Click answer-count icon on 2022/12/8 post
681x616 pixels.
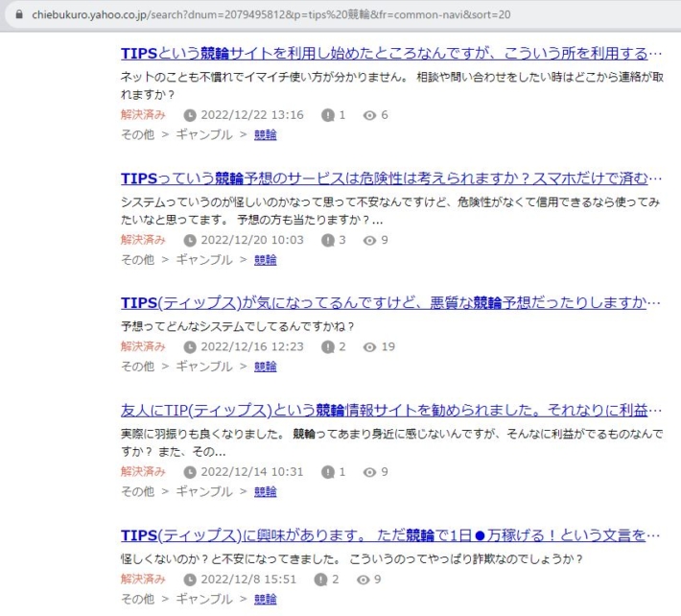click(x=320, y=580)
